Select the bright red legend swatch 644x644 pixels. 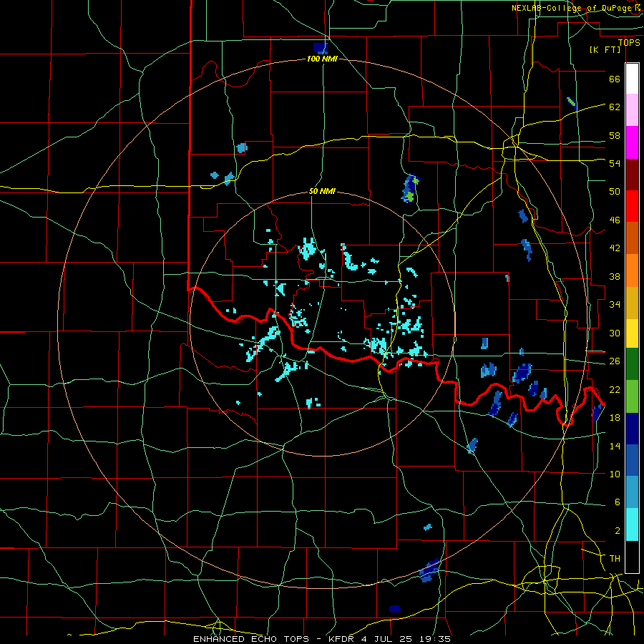pyautogui.click(x=632, y=206)
